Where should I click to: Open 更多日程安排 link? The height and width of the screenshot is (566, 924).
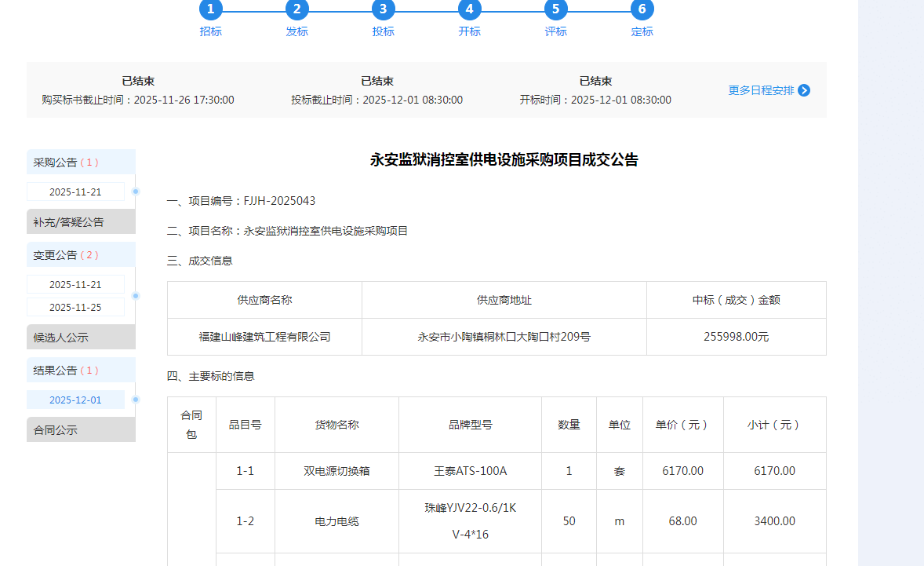[x=761, y=90]
